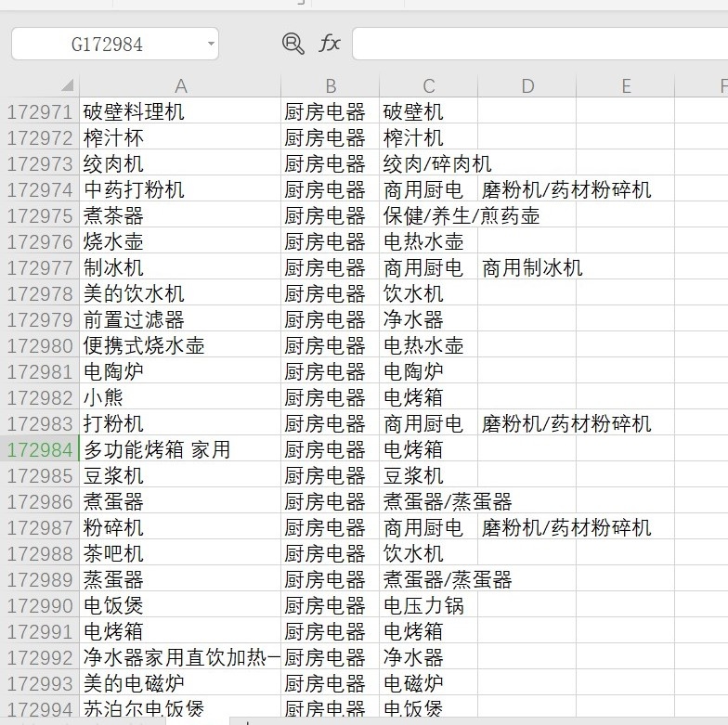Click 电热水壶 in row 172976
The height and width of the screenshot is (725, 728).
tap(429, 241)
